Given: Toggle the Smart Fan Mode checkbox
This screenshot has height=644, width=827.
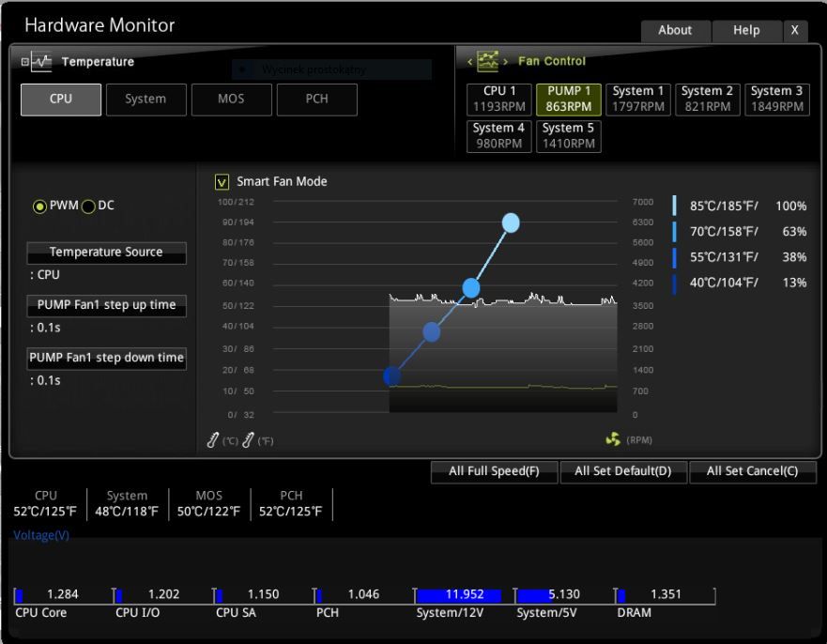Looking at the screenshot, I should tap(222, 182).
